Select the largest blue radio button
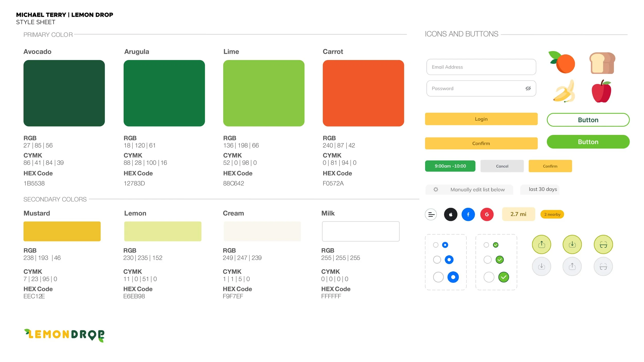 click(x=453, y=277)
